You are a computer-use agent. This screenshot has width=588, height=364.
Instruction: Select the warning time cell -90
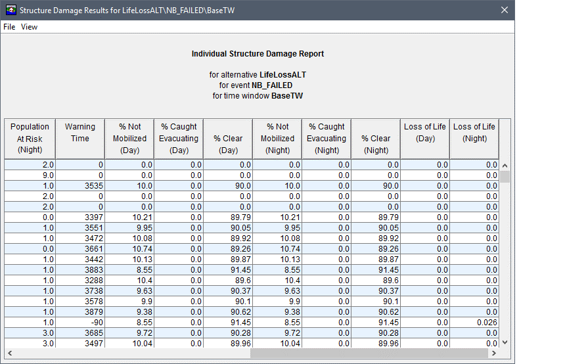[x=80, y=323]
